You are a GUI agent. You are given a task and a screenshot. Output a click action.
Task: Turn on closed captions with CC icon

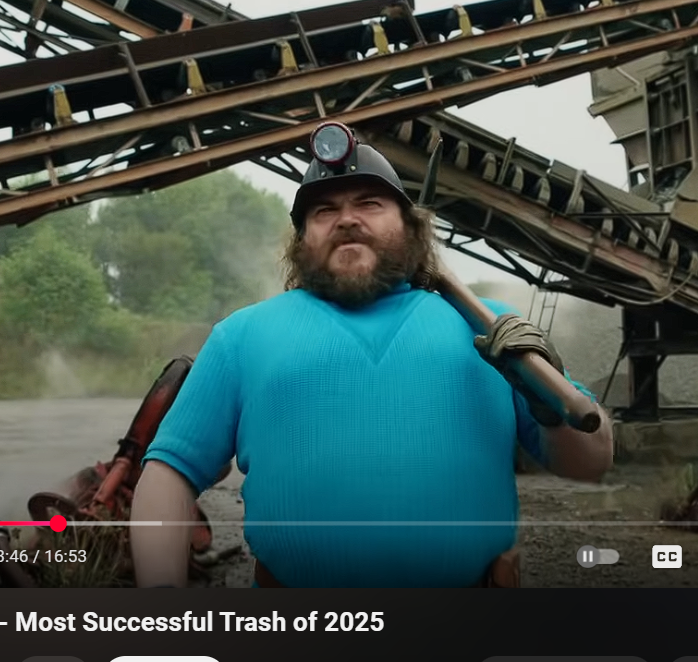667,556
